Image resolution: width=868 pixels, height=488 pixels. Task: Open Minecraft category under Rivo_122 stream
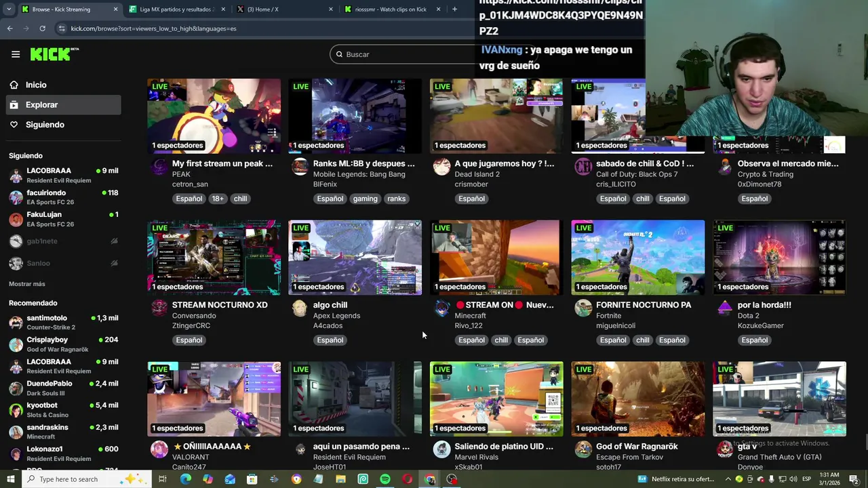pyautogui.click(x=470, y=316)
